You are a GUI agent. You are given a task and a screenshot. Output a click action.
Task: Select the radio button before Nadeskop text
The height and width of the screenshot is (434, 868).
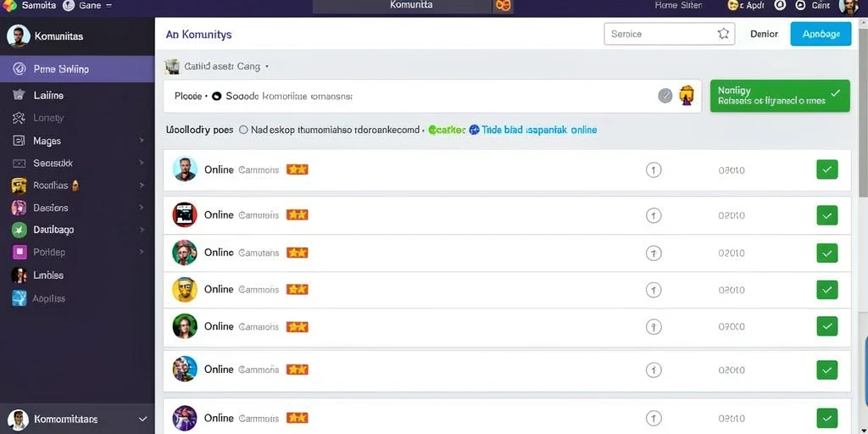click(243, 130)
